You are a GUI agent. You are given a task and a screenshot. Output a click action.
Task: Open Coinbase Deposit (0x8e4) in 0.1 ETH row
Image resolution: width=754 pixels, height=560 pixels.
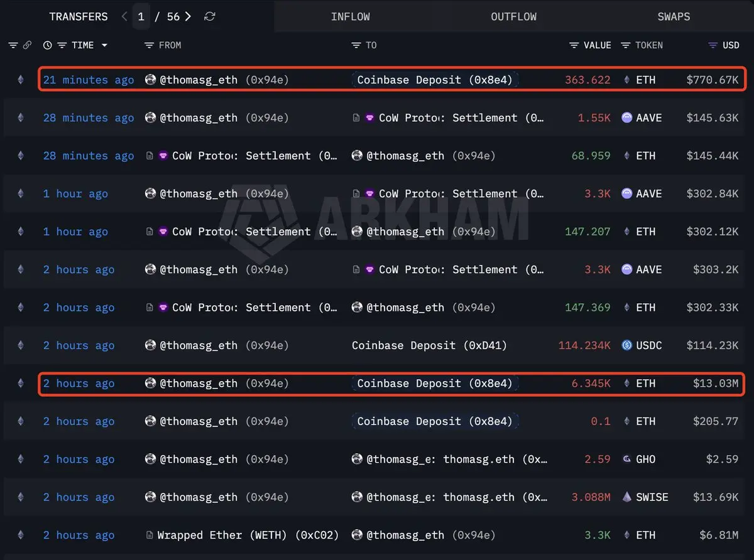click(x=435, y=421)
